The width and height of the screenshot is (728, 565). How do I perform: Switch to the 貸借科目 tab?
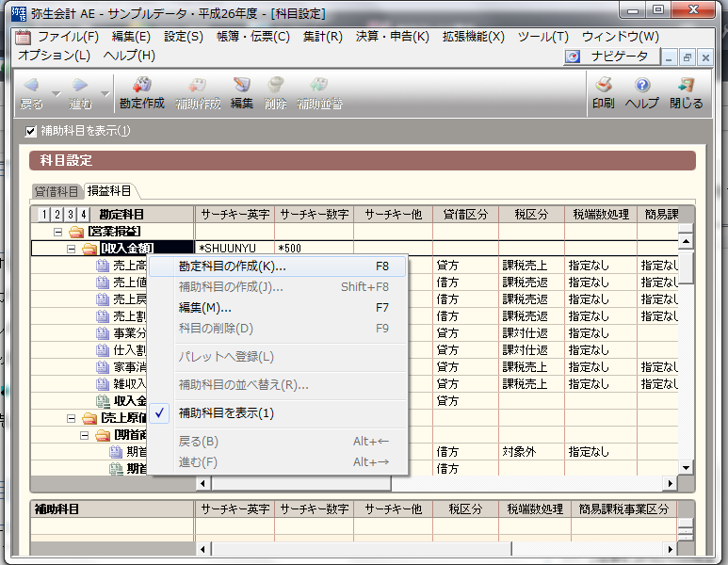coord(57,190)
